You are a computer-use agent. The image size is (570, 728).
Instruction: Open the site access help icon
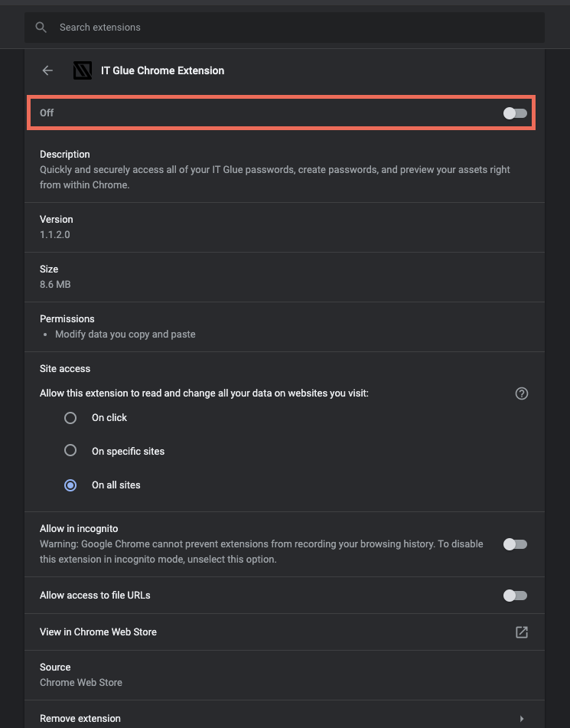pyautogui.click(x=521, y=393)
